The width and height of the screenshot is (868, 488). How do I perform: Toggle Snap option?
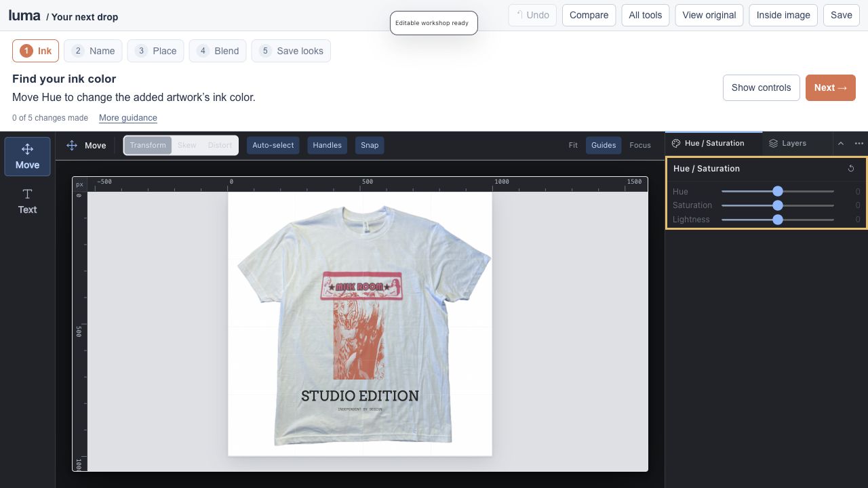(370, 145)
